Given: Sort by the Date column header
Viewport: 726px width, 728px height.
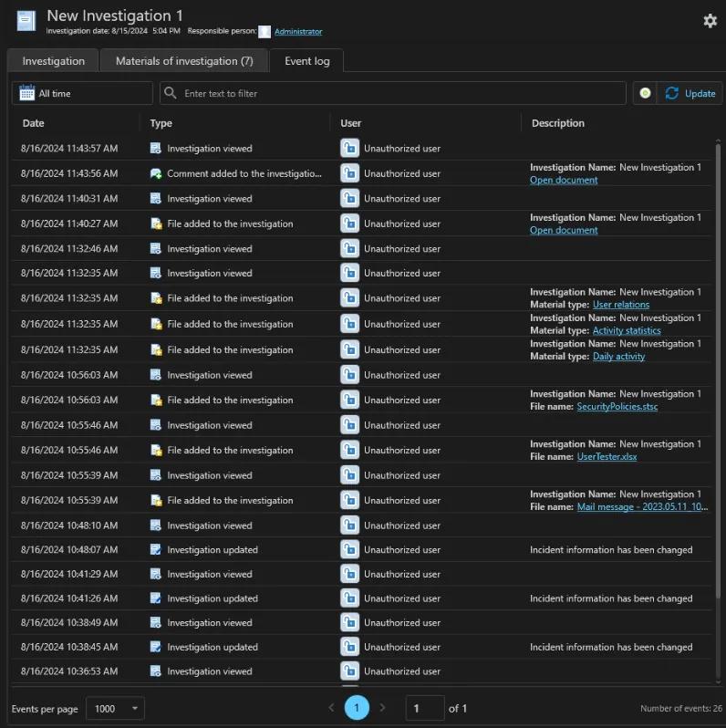Looking at the screenshot, I should tap(34, 123).
